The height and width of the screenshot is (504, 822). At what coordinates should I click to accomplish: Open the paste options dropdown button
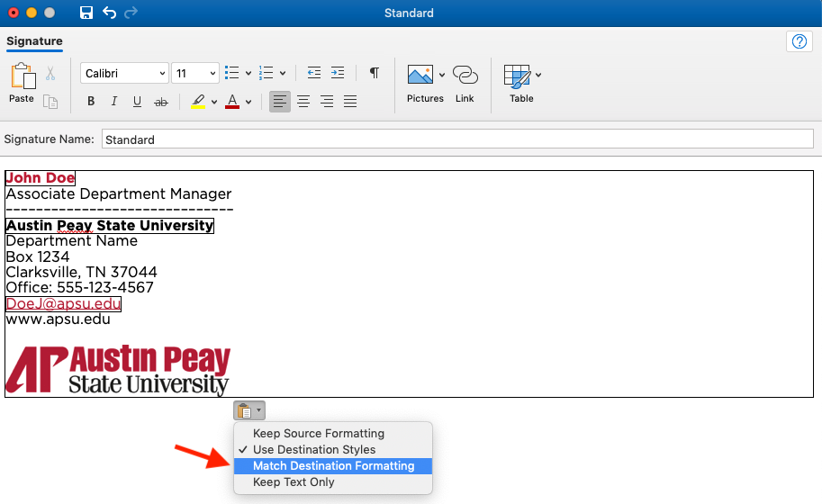[x=249, y=411]
